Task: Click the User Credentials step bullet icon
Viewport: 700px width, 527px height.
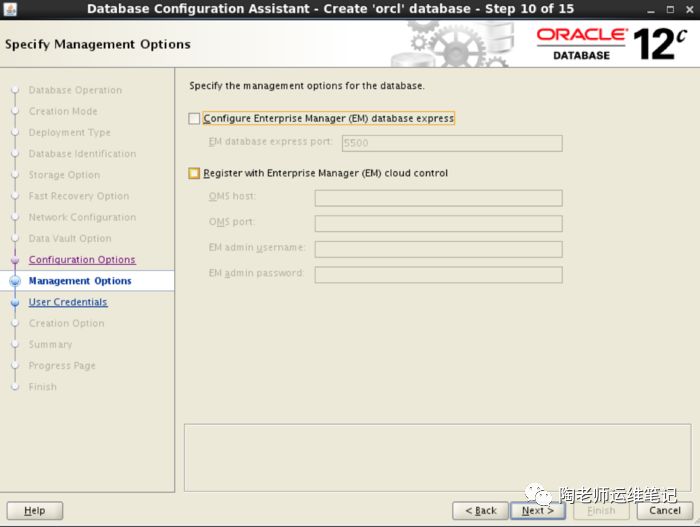Action: (15, 302)
